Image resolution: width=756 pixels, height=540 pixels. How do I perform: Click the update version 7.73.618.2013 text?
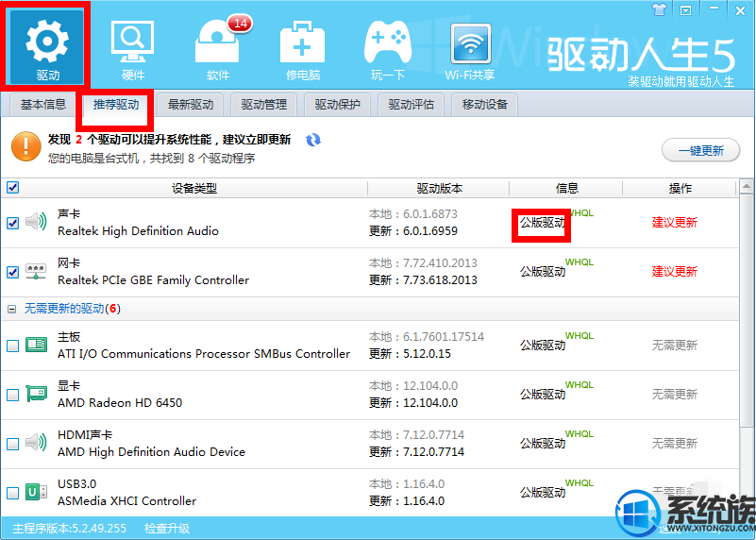440,280
